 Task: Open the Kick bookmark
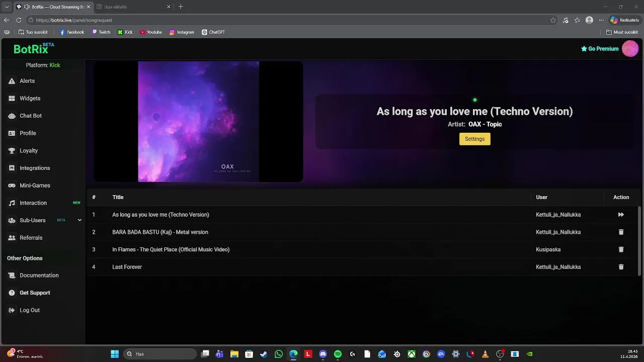point(125,32)
